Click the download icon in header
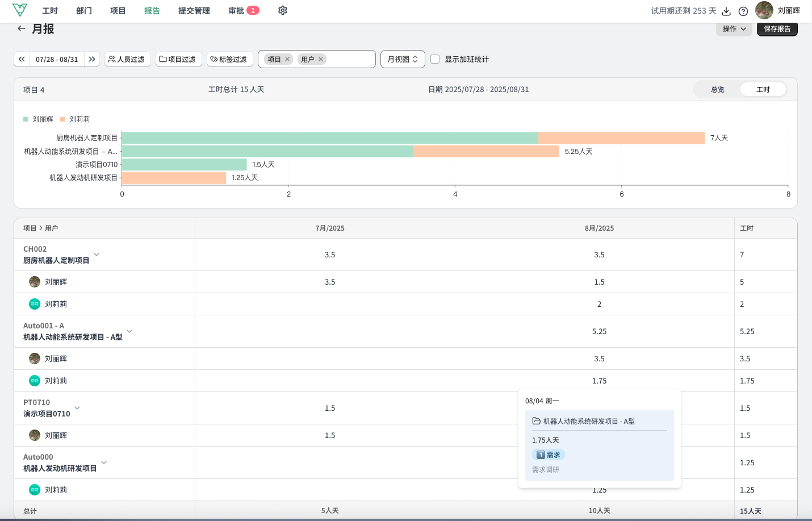This screenshot has width=812, height=521. pyautogui.click(x=726, y=11)
